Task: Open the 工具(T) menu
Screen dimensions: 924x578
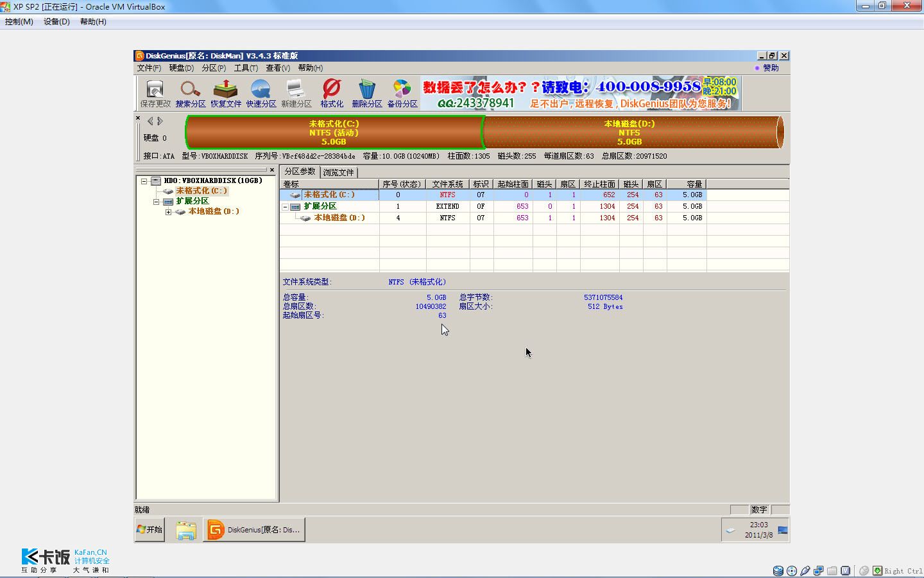Action: 246,68
